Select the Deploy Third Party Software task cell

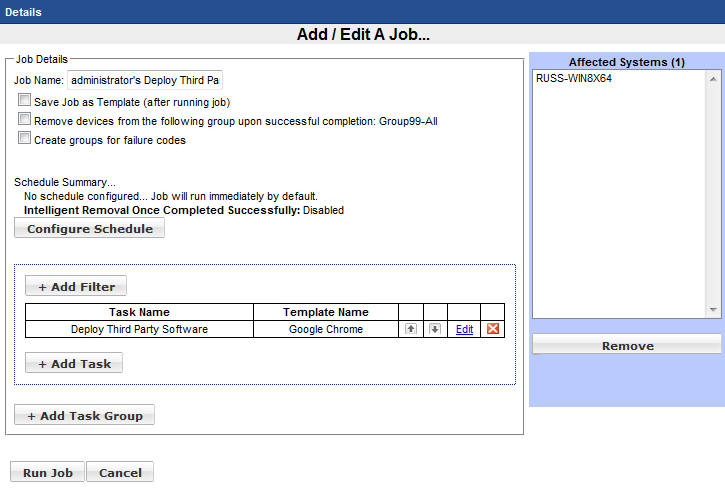click(x=139, y=329)
